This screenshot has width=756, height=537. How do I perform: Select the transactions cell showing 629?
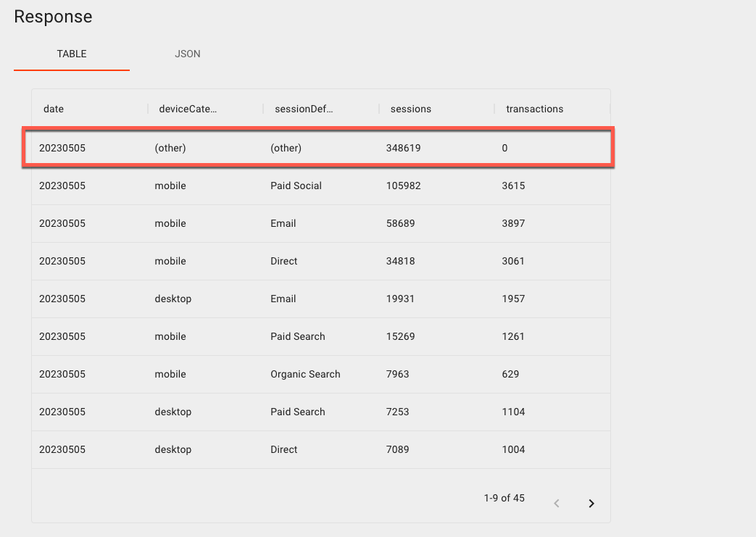510,374
